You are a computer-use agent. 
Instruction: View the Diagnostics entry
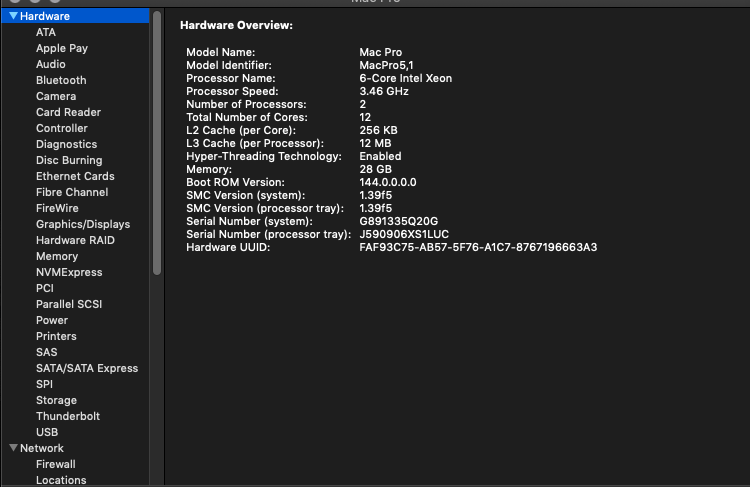66,144
